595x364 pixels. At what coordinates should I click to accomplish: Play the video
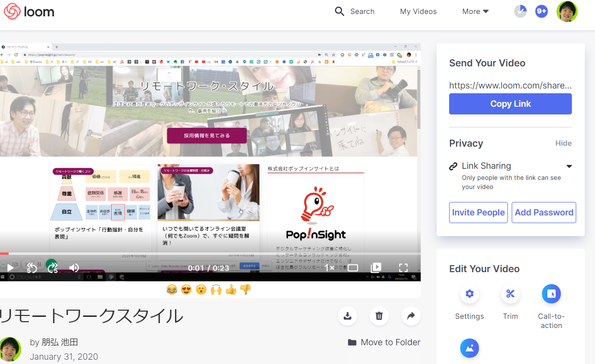click(10, 268)
